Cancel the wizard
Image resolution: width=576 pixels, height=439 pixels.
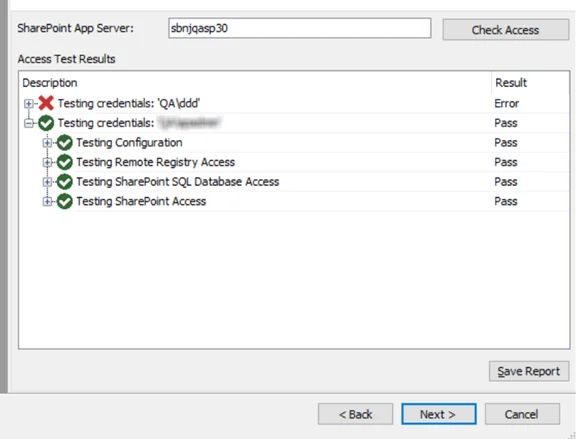(522, 414)
